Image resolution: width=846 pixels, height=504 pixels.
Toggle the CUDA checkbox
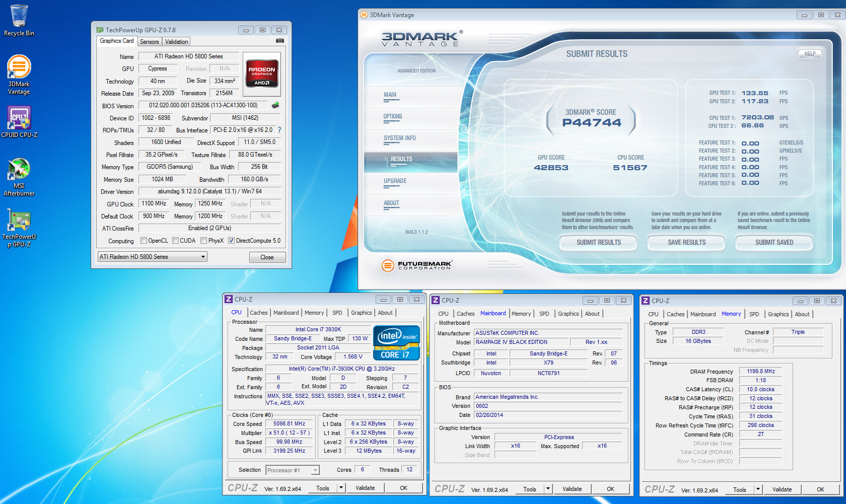[176, 241]
